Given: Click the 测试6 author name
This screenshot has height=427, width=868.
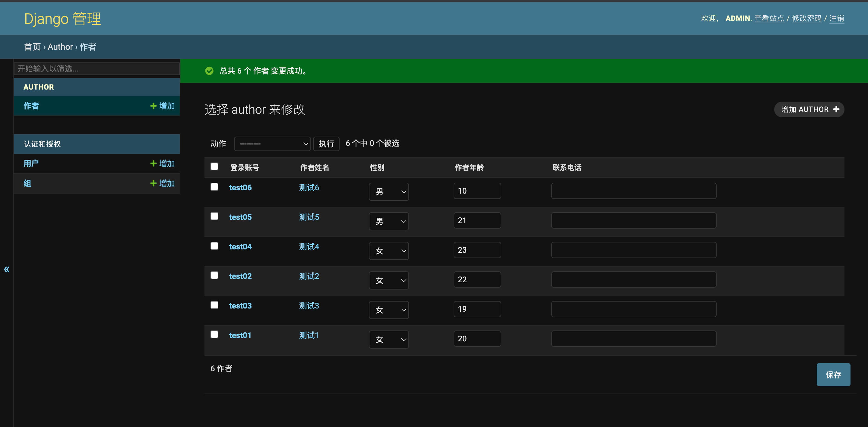Looking at the screenshot, I should pos(309,188).
